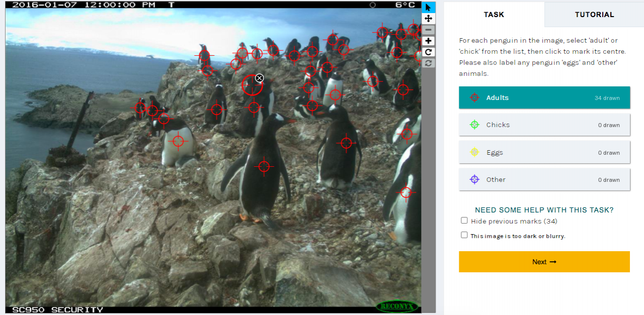
Task: Switch to the TASK tab
Action: [494, 15]
